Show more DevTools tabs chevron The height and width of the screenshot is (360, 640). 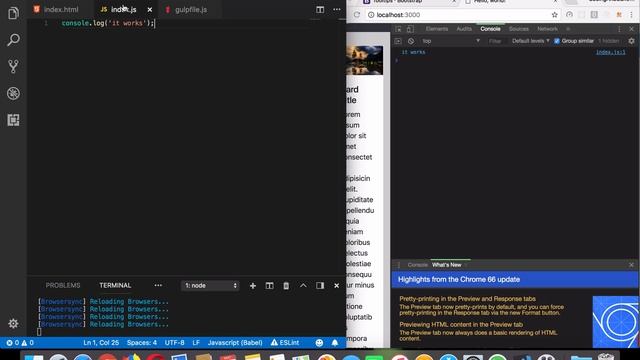coord(568,29)
